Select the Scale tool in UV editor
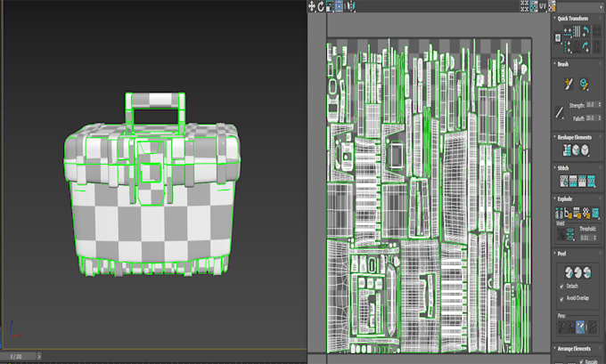This screenshot has width=606, height=364. 330,6
